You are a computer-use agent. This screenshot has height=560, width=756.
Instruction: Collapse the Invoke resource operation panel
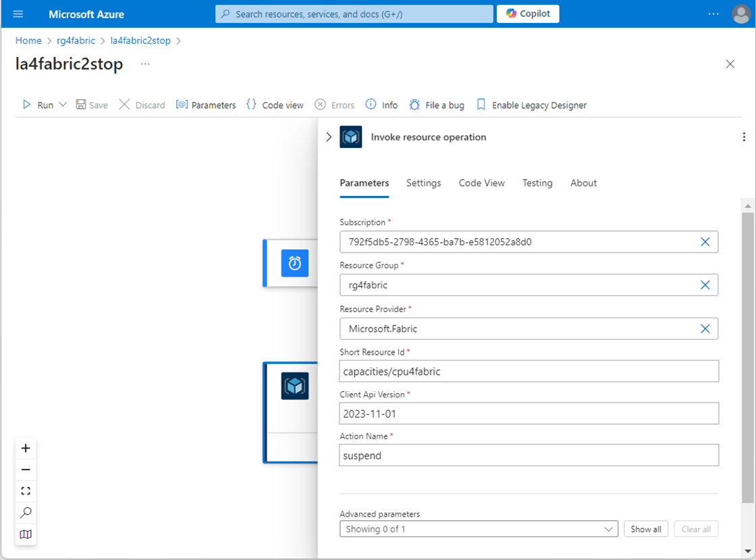tap(329, 137)
